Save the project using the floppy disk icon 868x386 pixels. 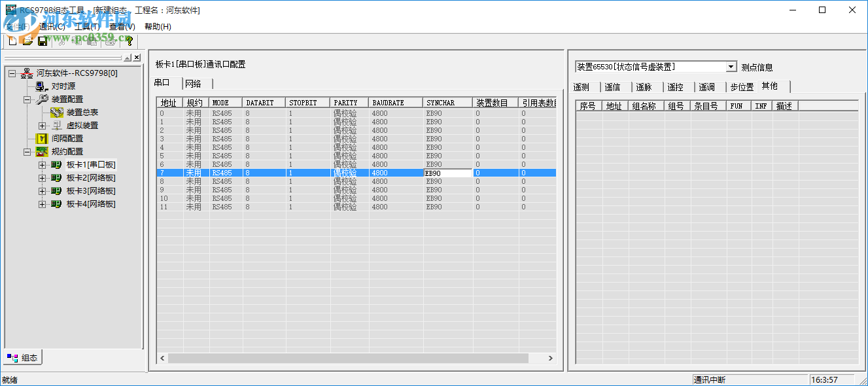click(42, 41)
